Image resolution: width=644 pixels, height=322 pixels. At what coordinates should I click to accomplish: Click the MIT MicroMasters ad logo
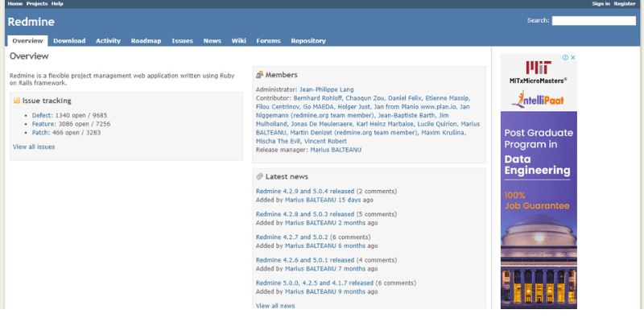pyautogui.click(x=539, y=72)
